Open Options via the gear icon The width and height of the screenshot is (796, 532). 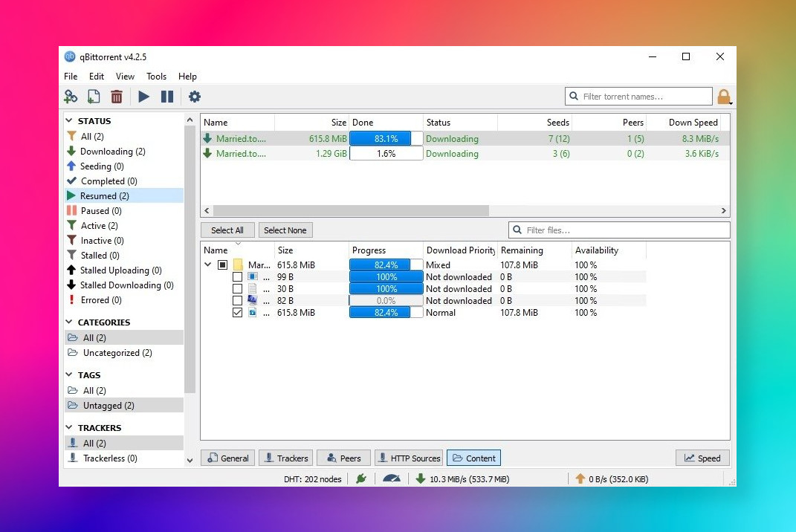tap(195, 97)
